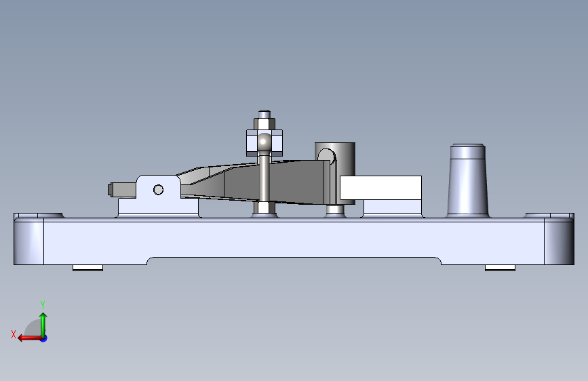Select the conical post on the right side
This screenshot has width=588, height=381.
click(468, 180)
